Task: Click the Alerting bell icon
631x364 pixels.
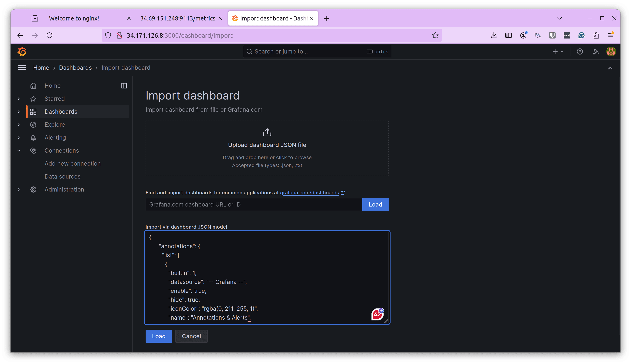Action: [33, 138]
